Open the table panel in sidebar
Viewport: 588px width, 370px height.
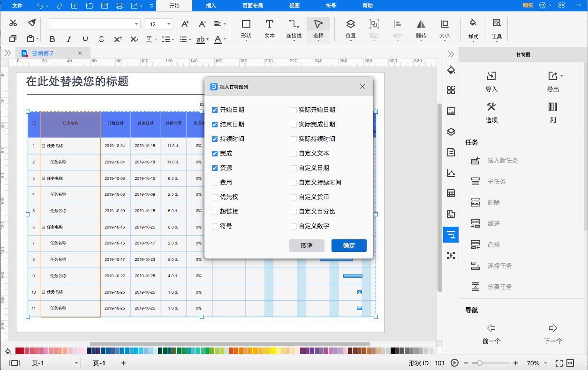coord(451,193)
